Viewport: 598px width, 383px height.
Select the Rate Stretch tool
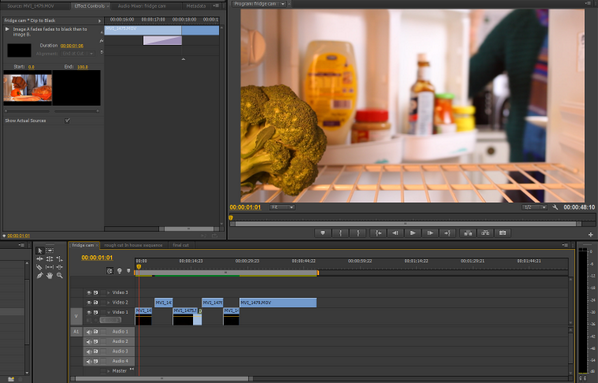[x=59, y=259]
